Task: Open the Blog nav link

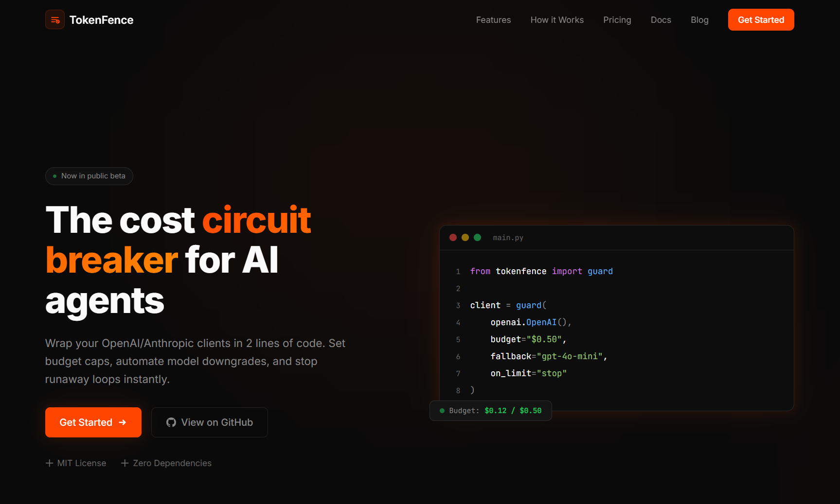Action: 699,20
